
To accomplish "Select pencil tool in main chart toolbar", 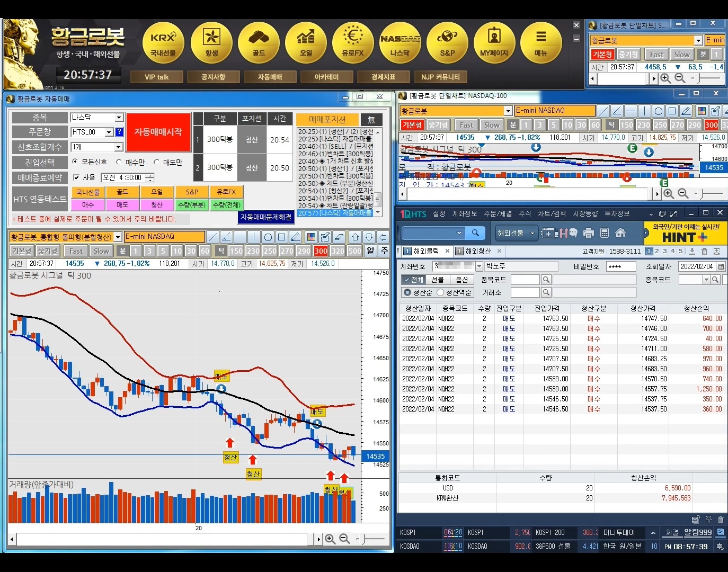I will [296, 237].
